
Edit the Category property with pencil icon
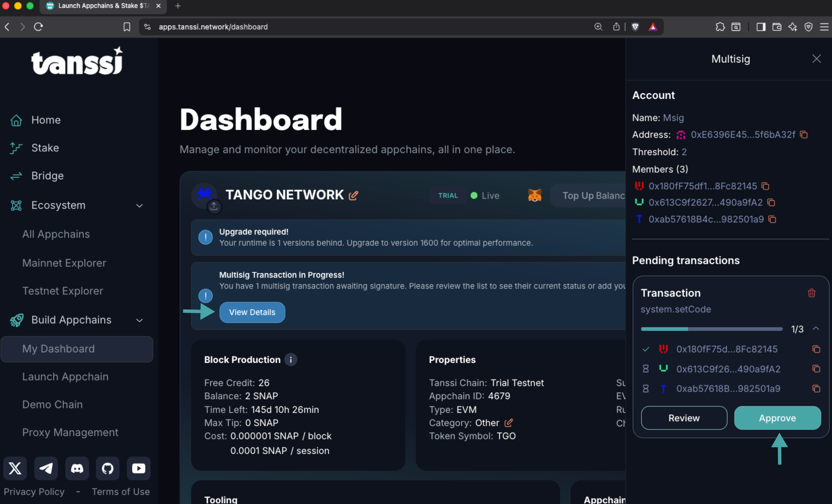click(508, 423)
